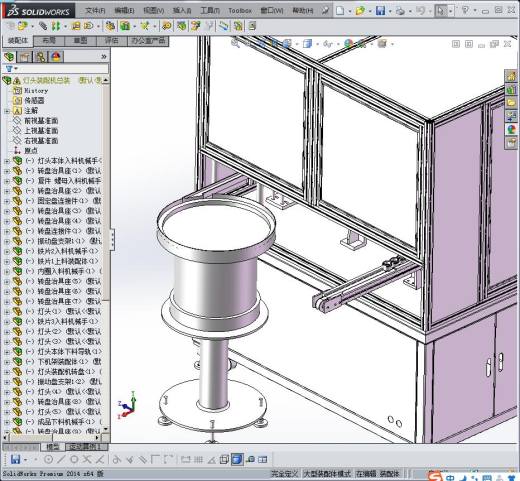The image size is (520, 481).
Task: Click the Appearances icon in right task pane
Action: pos(511,129)
